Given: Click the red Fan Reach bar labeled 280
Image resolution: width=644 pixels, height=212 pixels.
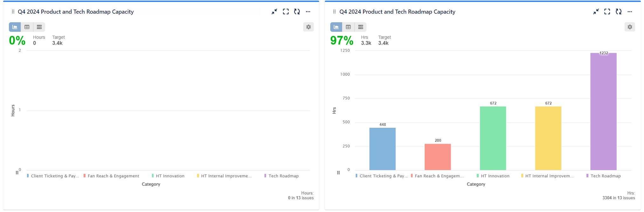Looking at the screenshot, I should click(x=438, y=157).
